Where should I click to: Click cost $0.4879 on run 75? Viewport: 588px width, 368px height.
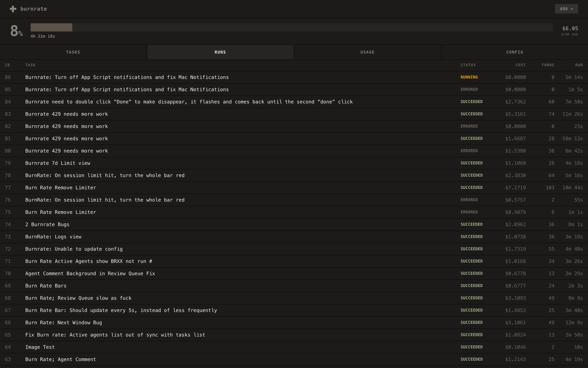[x=516, y=212]
